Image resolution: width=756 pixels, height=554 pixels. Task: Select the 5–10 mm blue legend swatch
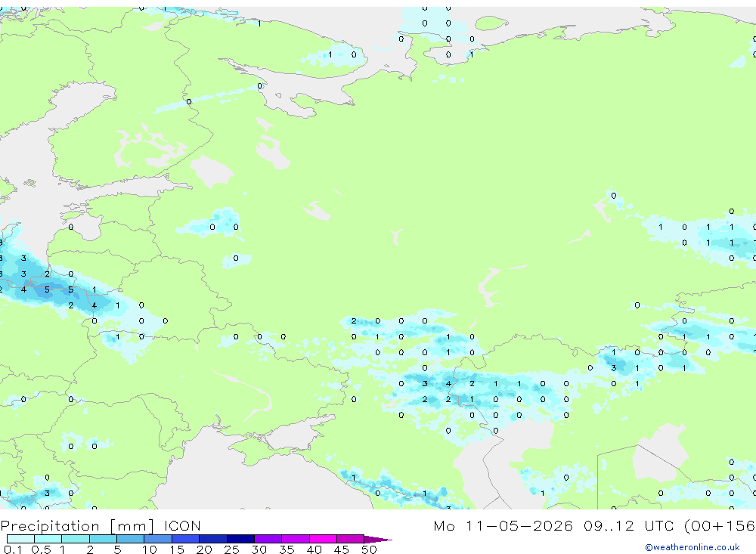coord(130,539)
